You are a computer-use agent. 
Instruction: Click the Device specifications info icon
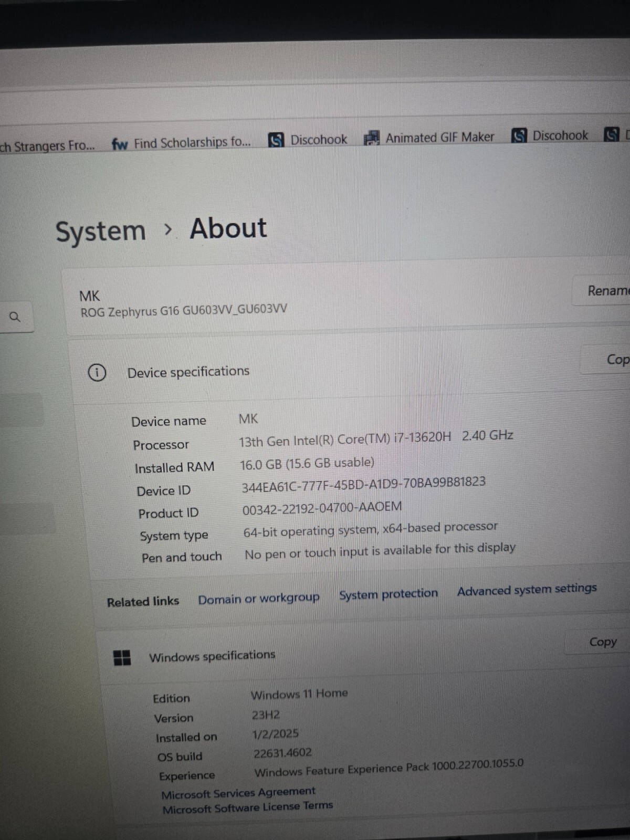tap(97, 372)
